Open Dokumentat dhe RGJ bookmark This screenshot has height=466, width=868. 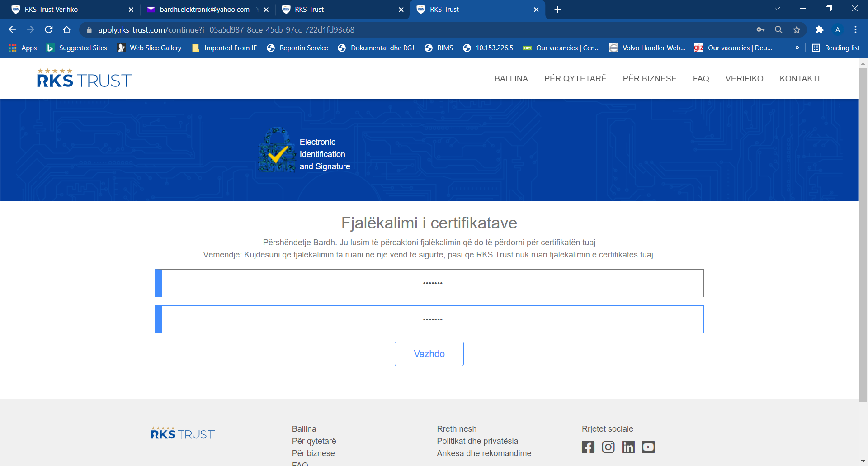click(376, 48)
